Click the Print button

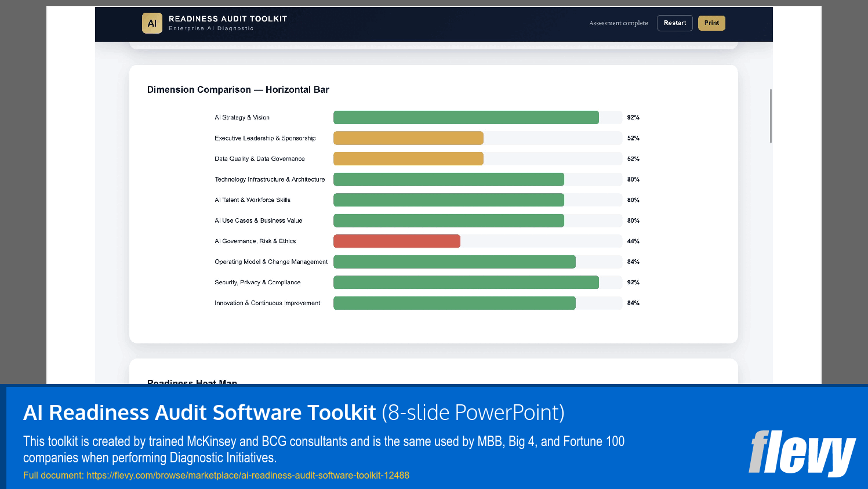point(711,23)
